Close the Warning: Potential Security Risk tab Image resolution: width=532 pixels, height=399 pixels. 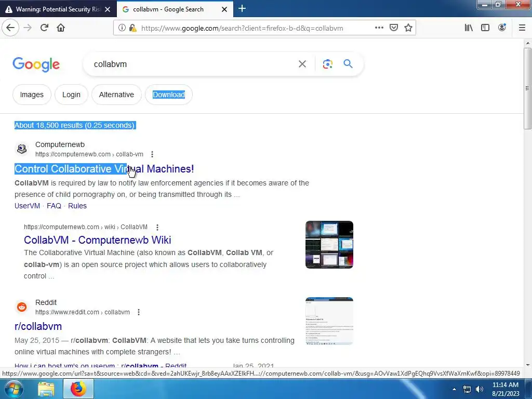[x=108, y=9]
